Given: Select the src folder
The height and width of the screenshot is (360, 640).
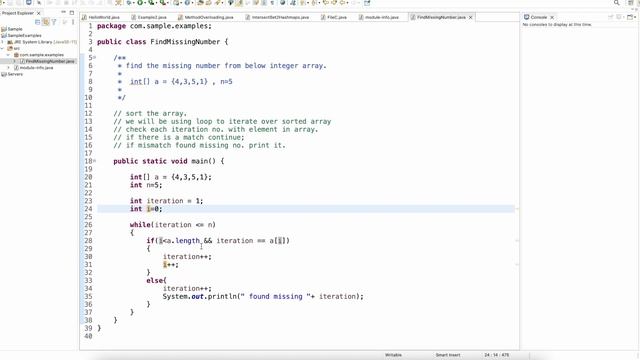Looking at the screenshot, I should pyautogui.click(x=13, y=49).
